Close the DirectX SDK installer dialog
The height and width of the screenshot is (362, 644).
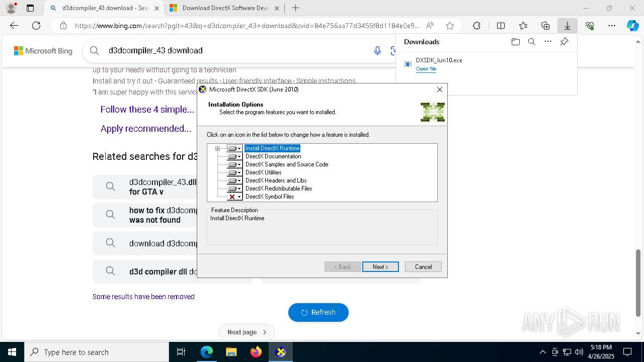point(439,89)
